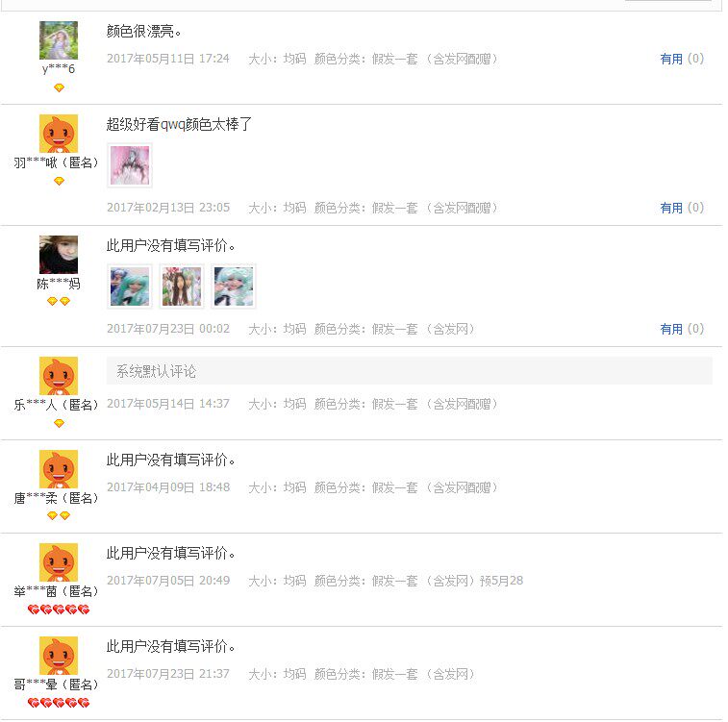
Task: Click 举***菌 anonymous mascot avatar
Action: 59,562
